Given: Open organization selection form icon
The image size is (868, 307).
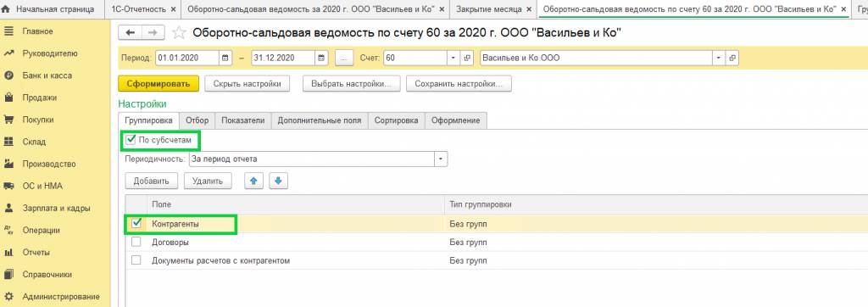Looking at the screenshot, I should tap(733, 58).
